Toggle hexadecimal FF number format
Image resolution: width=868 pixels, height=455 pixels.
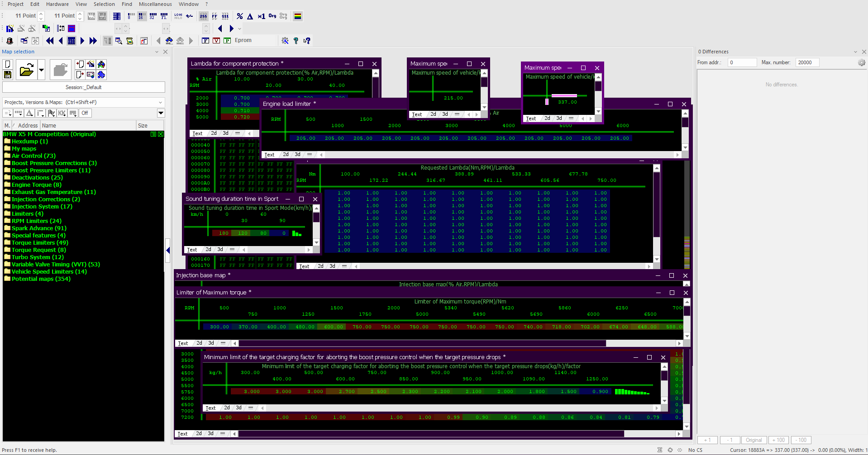point(215,16)
